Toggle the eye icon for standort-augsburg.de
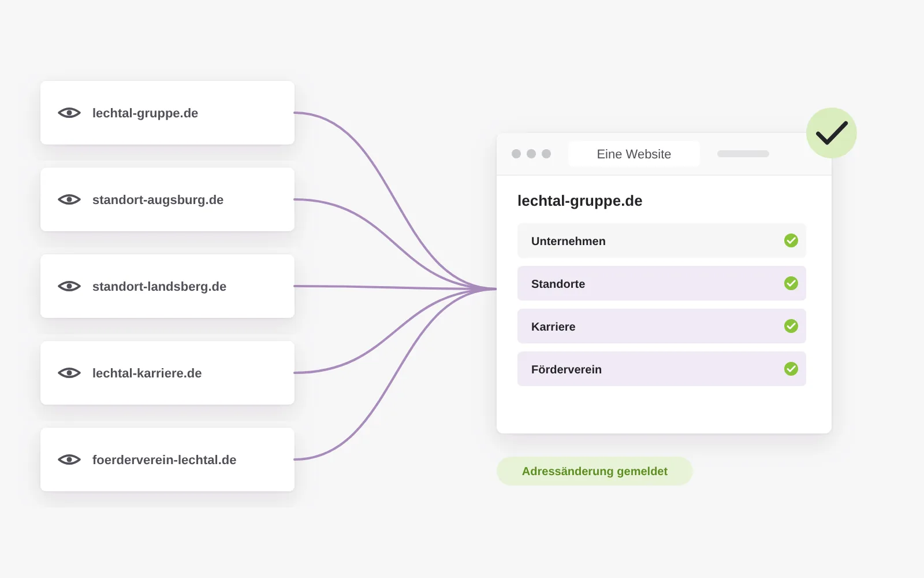This screenshot has width=924, height=578. 69,199
